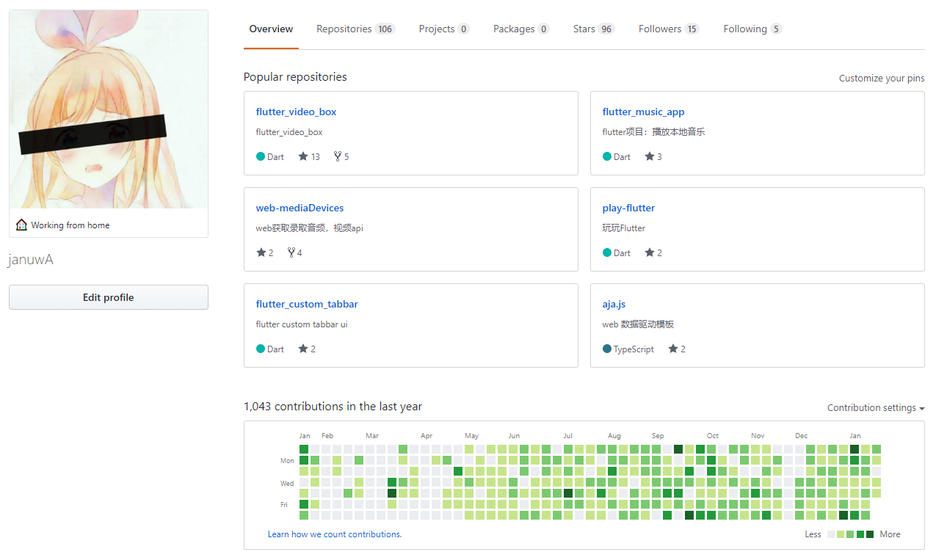Click the TypeScript language color dot
Viewport: 947px width, 560px height.
[x=607, y=349]
